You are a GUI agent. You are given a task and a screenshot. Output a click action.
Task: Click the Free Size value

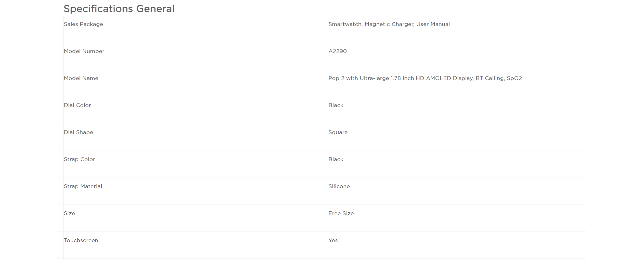[341, 213]
